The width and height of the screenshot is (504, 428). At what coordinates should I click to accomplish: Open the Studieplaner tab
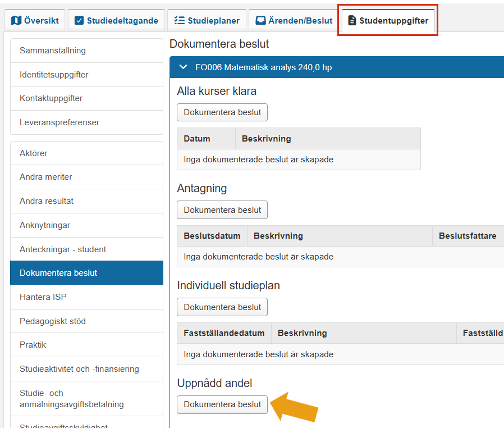pos(207,21)
